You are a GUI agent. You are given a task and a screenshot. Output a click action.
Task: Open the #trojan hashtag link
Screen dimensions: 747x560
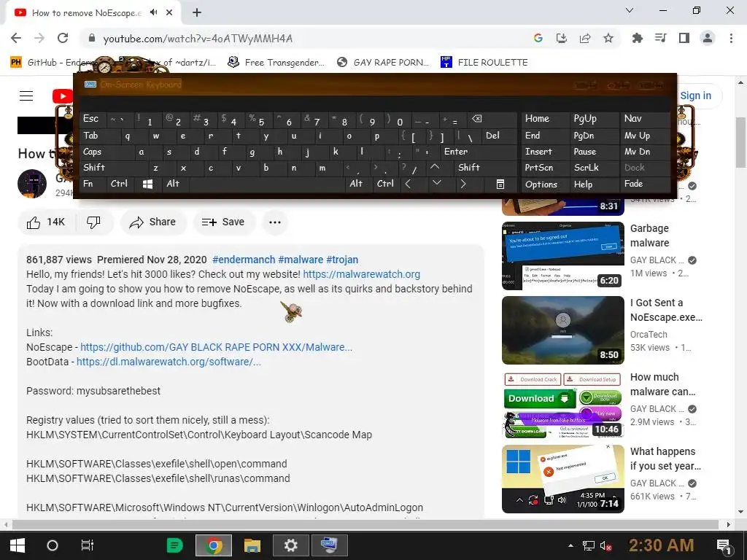tap(342, 260)
